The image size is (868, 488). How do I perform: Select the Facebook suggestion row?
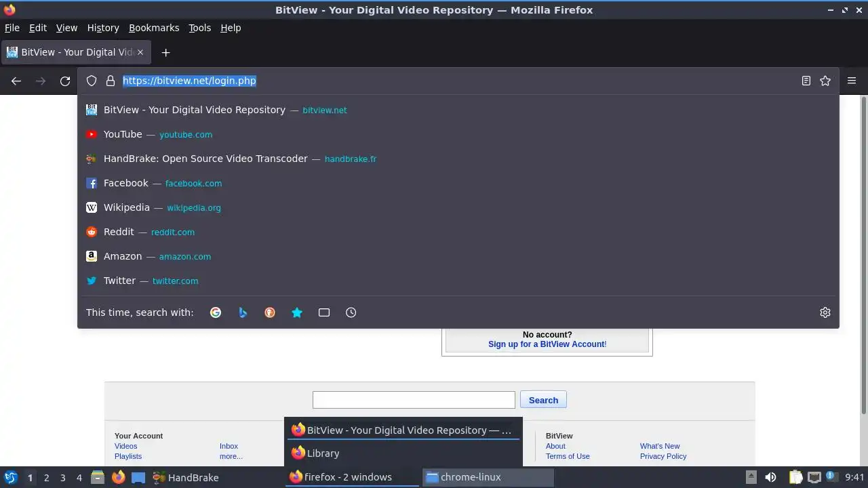(458, 183)
